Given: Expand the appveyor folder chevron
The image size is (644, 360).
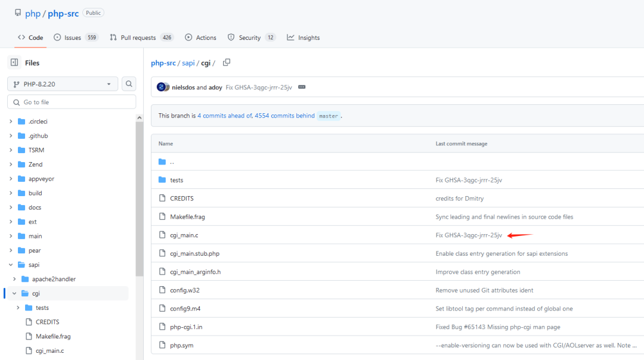Looking at the screenshot, I should click(x=11, y=179).
